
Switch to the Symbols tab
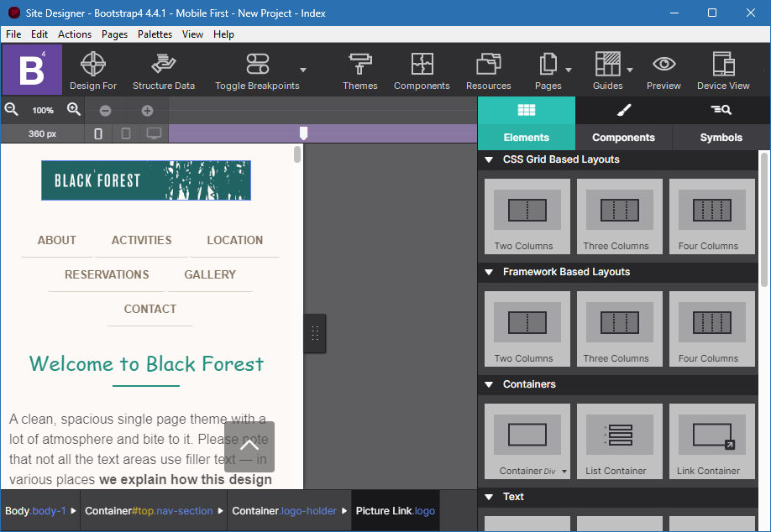[x=721, y=138]
